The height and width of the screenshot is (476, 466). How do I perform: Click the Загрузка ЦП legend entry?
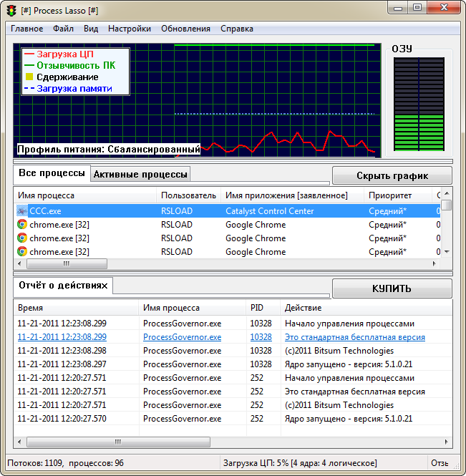tap(59, 54)
